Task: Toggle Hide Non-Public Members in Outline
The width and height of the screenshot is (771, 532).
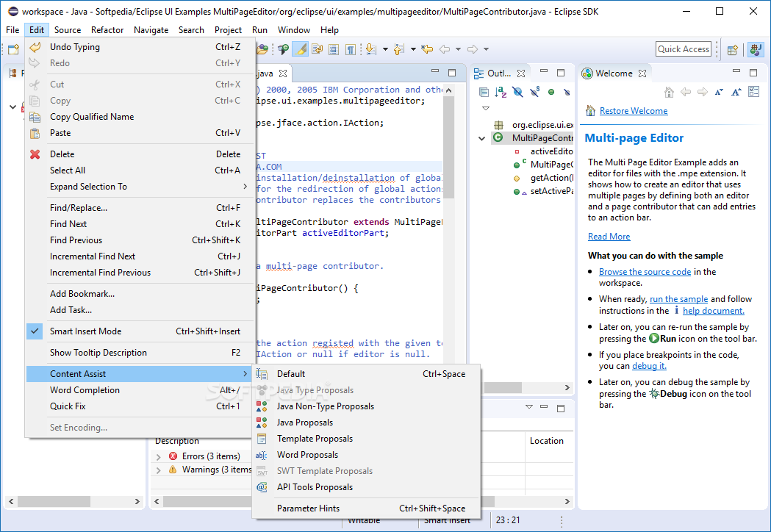Action: click(x=551, y=92)
